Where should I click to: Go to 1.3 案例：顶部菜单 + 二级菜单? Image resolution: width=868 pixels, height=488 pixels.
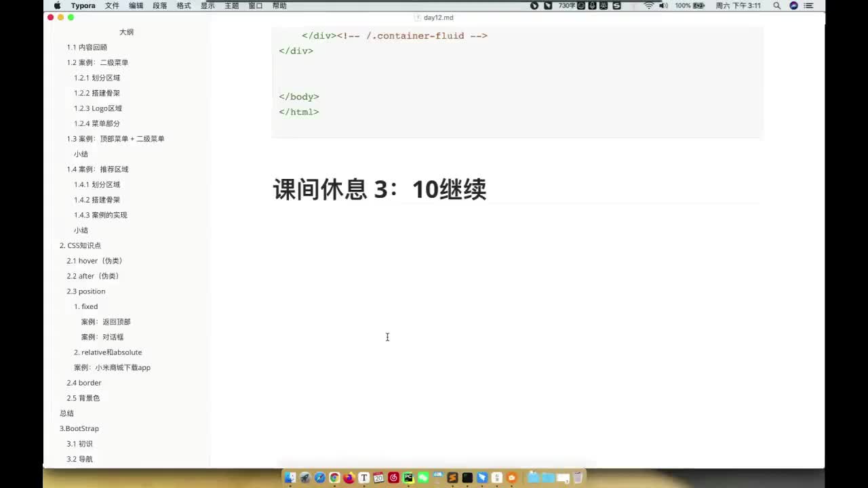coord(115,139)
